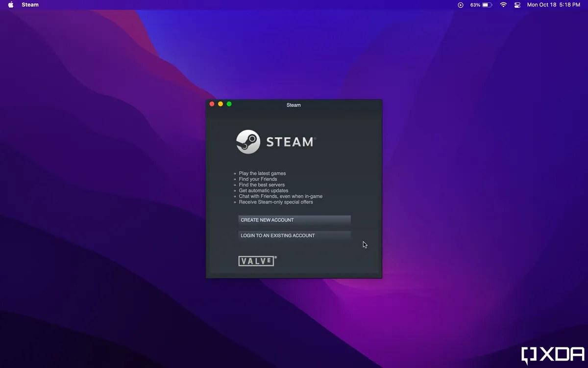Click the text 'Play the latest games'
Screen dimensions: 588x368
tap(262, 173)
